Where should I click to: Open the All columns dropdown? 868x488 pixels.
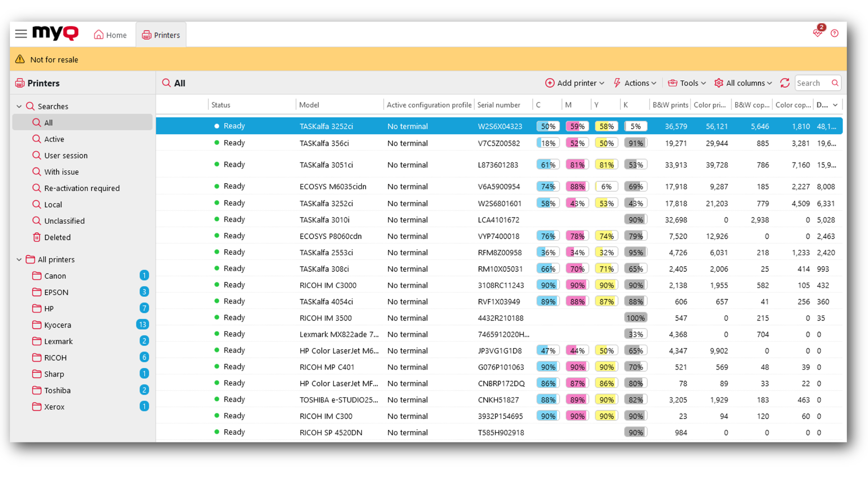(x=743, y=83)
